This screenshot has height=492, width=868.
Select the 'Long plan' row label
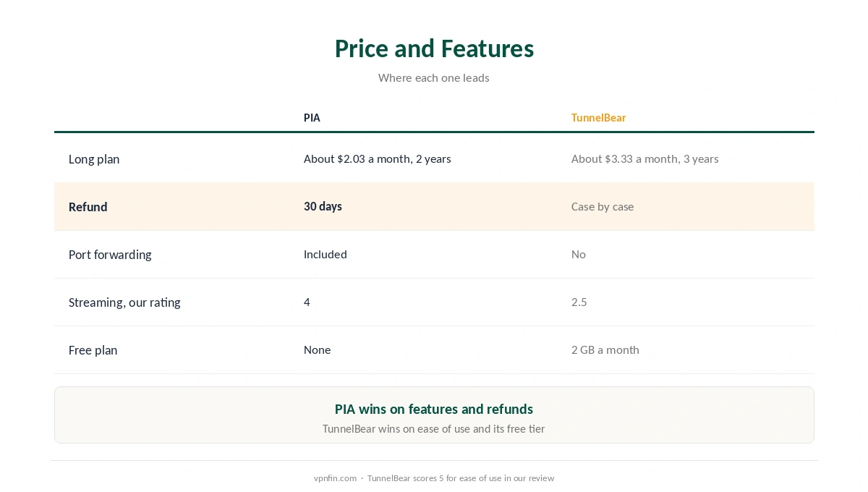(94, 159)
